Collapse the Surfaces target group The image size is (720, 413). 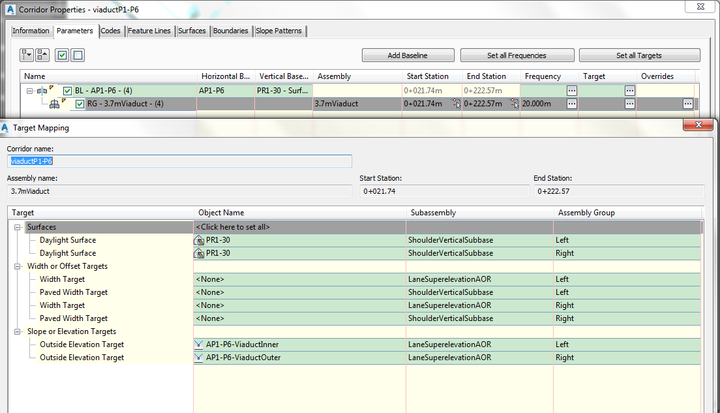17,227
